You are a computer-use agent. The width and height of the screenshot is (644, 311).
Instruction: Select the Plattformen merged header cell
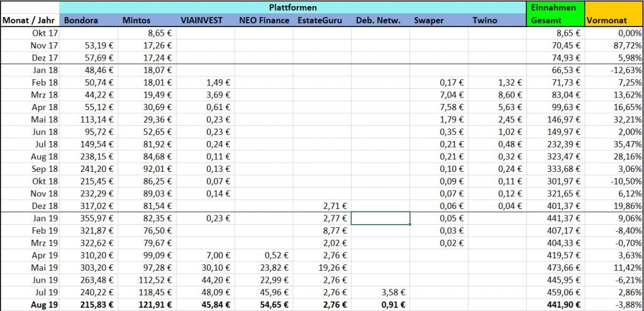[293, 8]
